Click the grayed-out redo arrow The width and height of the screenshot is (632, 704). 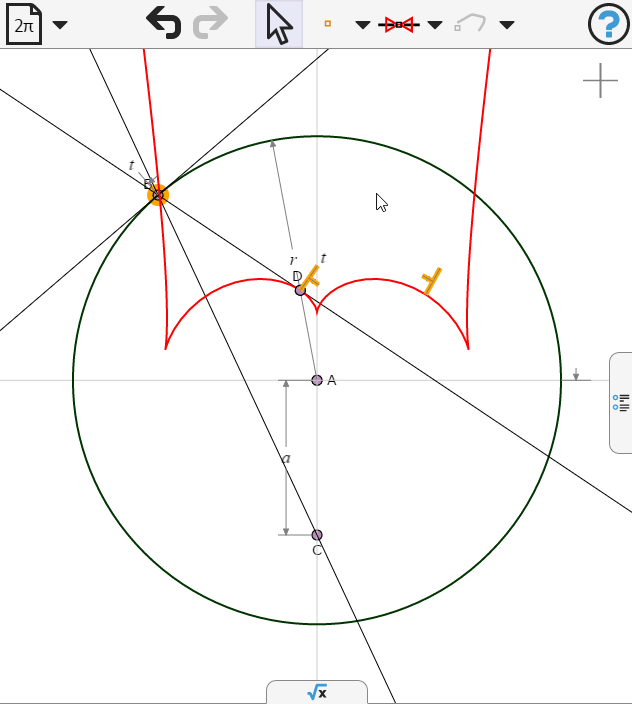[x=211, y=23]
